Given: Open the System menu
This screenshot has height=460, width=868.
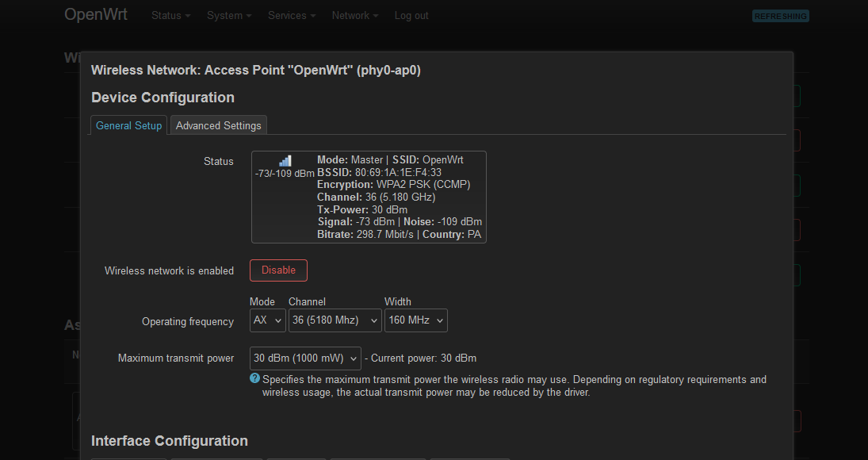Looking at the screenshot, I should click(x=229, y=16).
